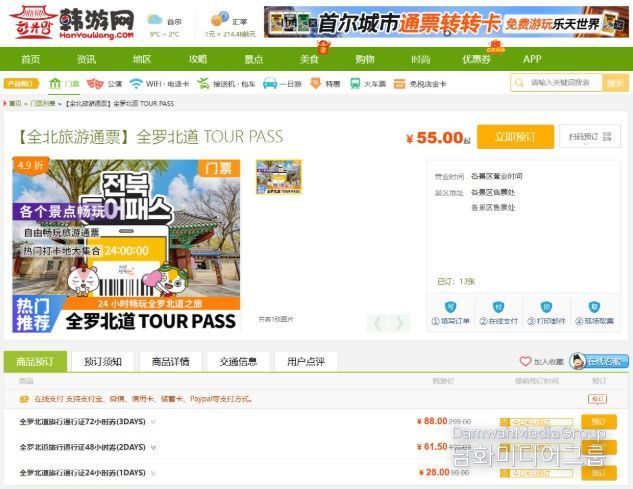This screenshot has height=489, width=633.
Task: Expand the 72小时券 (3DAYS) ticket details
Action: [x=152, y=421]
